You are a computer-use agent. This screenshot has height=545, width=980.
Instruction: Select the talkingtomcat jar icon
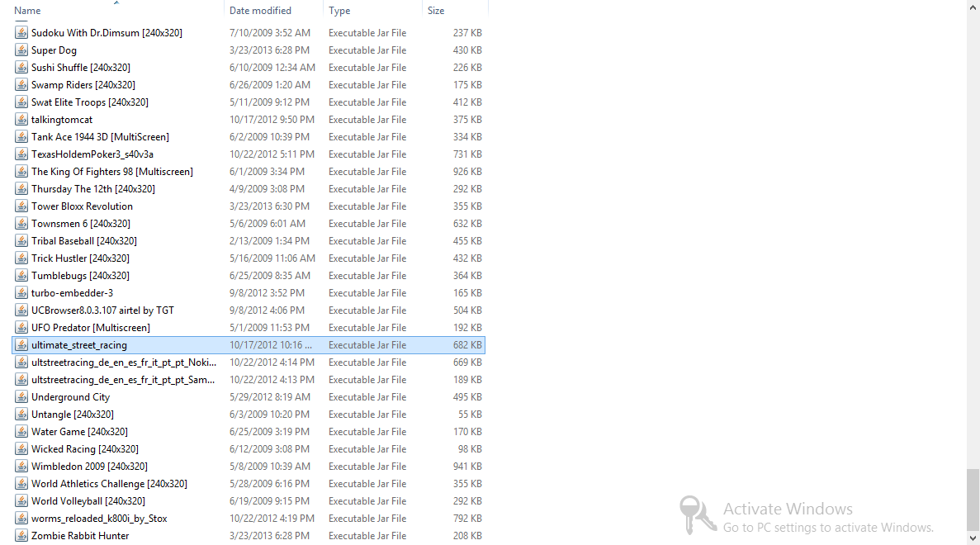point(21,120)
